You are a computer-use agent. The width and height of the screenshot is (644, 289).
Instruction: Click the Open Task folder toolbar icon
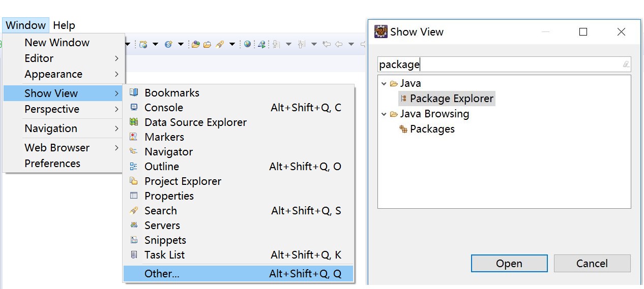(207, 44)
